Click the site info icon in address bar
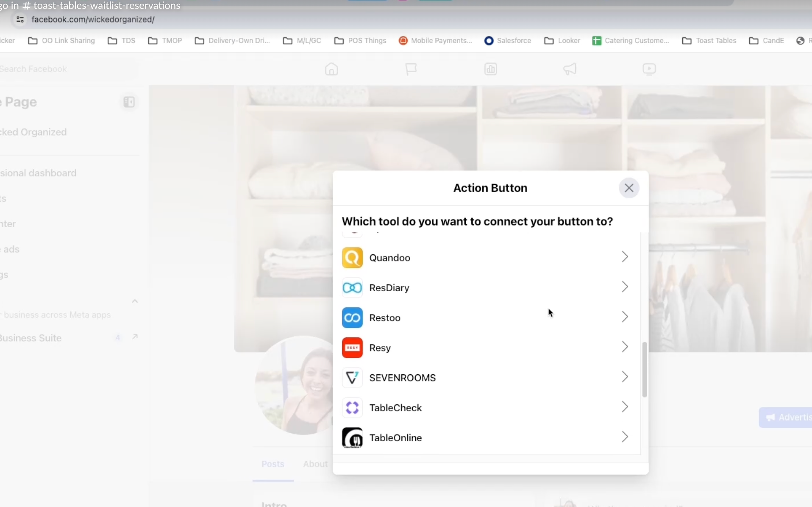This screenshot has width=812, height=507. [x=20, y=19]
